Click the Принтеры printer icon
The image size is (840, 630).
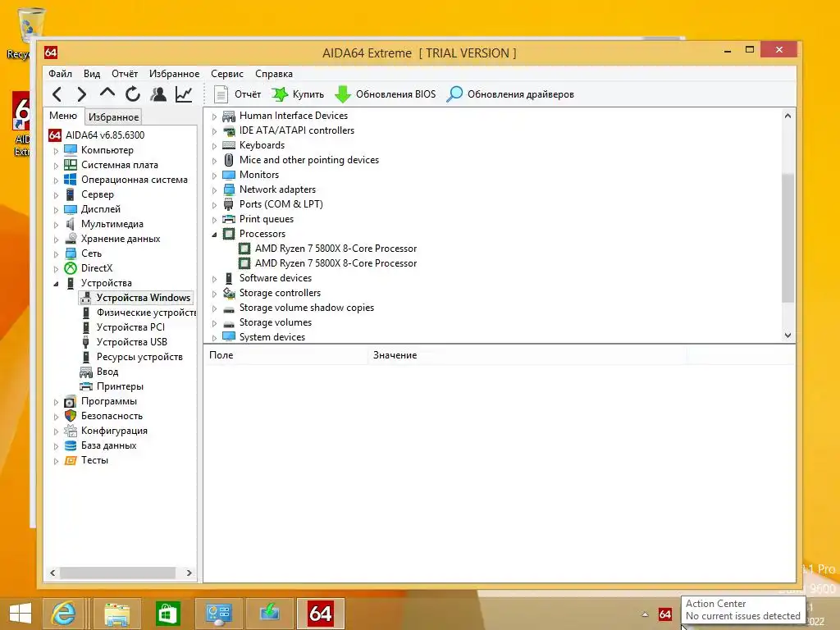[86, 386]
